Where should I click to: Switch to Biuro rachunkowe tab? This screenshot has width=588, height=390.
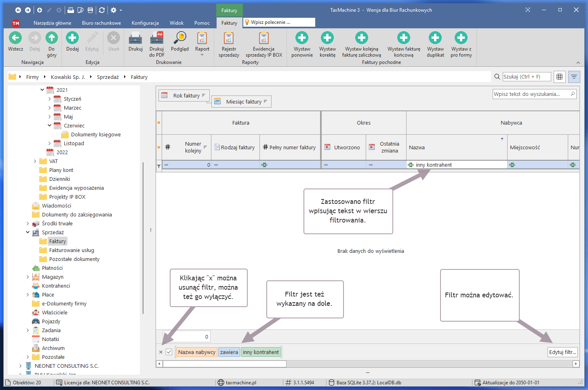(x=101, y=23)
